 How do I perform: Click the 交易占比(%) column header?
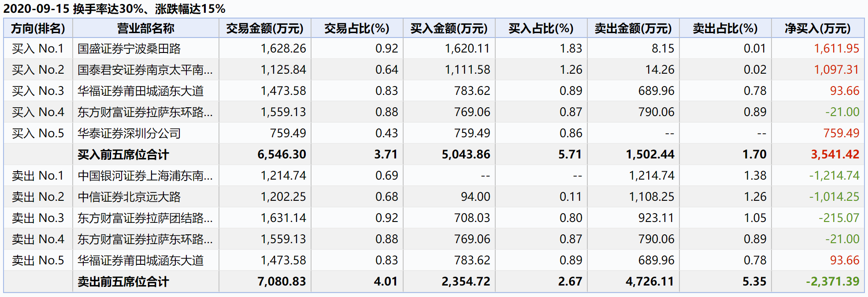(x=357, y=29)
